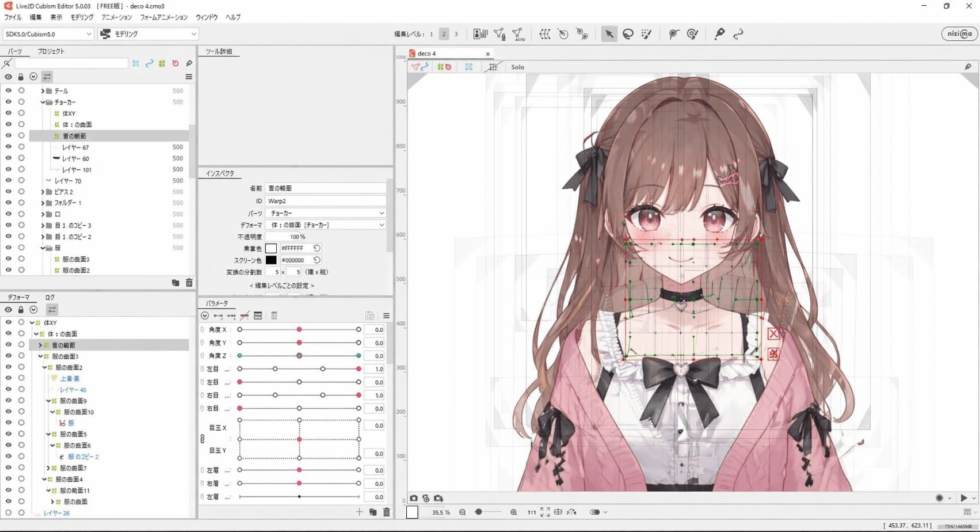Open the モデリング workspace dropdown
Screen dimensions: 980x532
click(148, 34)
